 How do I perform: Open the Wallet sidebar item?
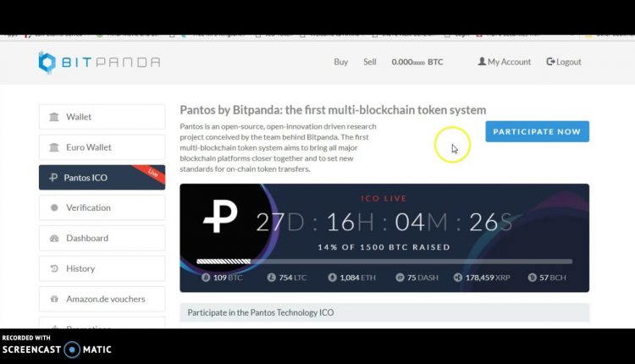point(102,117)
